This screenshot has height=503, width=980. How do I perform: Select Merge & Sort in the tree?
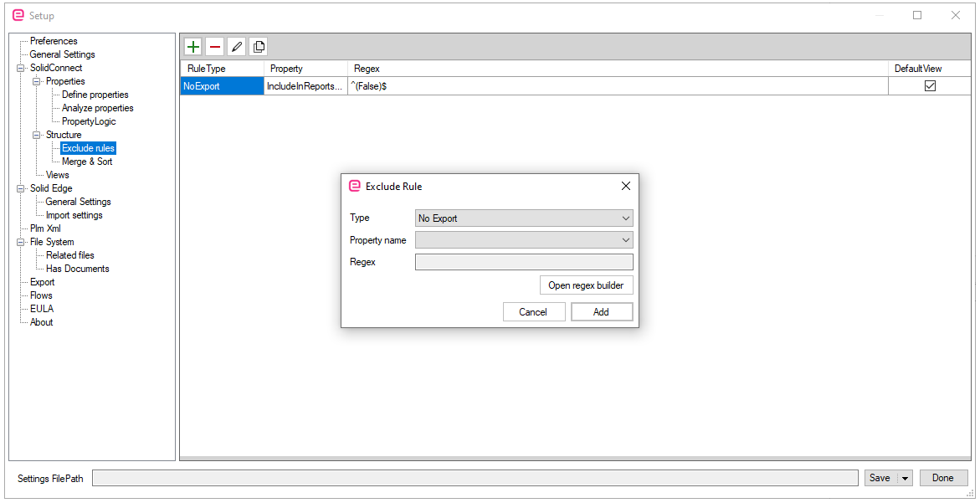(87, 162)
